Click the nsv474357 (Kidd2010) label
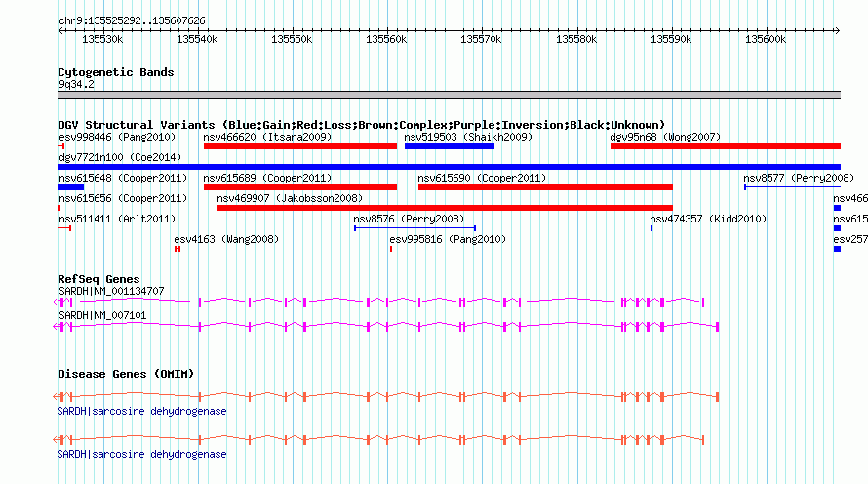Screen dimensions: 868x484 [x=708, y=219]
